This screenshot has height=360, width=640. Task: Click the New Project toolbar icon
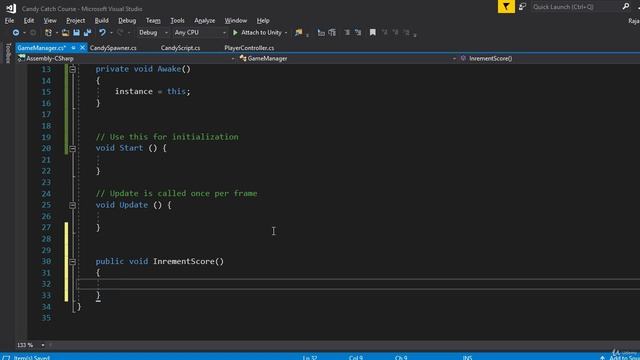pyautogui.click(x=48, y=33)
